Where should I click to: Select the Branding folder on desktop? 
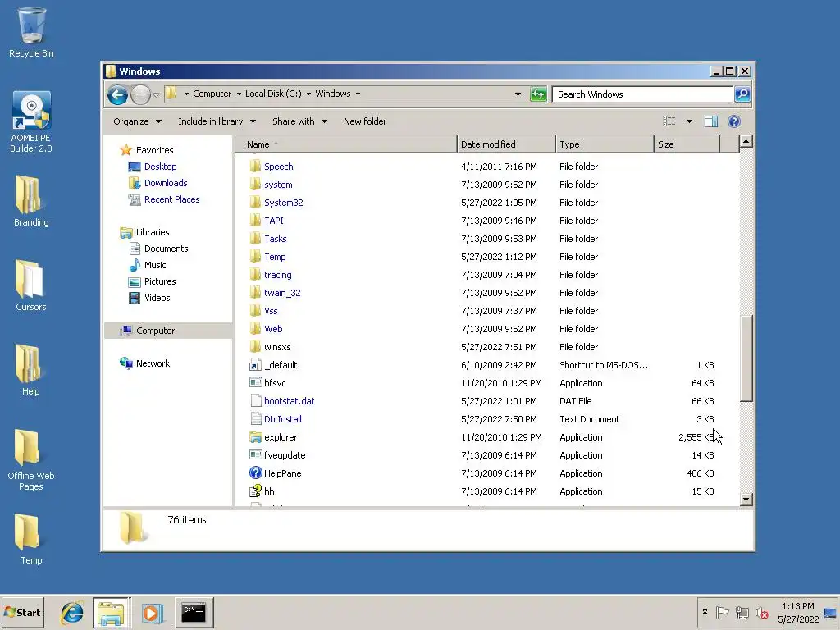point(31,202)
